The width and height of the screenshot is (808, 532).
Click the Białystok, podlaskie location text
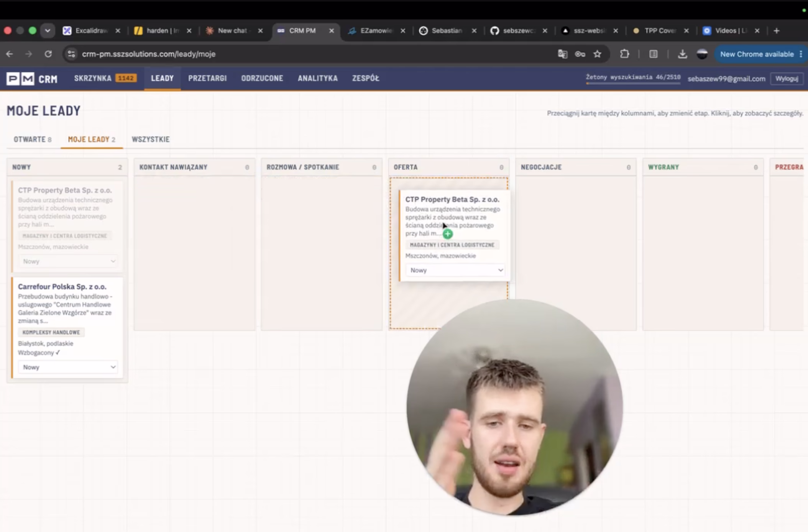(46, 343)
